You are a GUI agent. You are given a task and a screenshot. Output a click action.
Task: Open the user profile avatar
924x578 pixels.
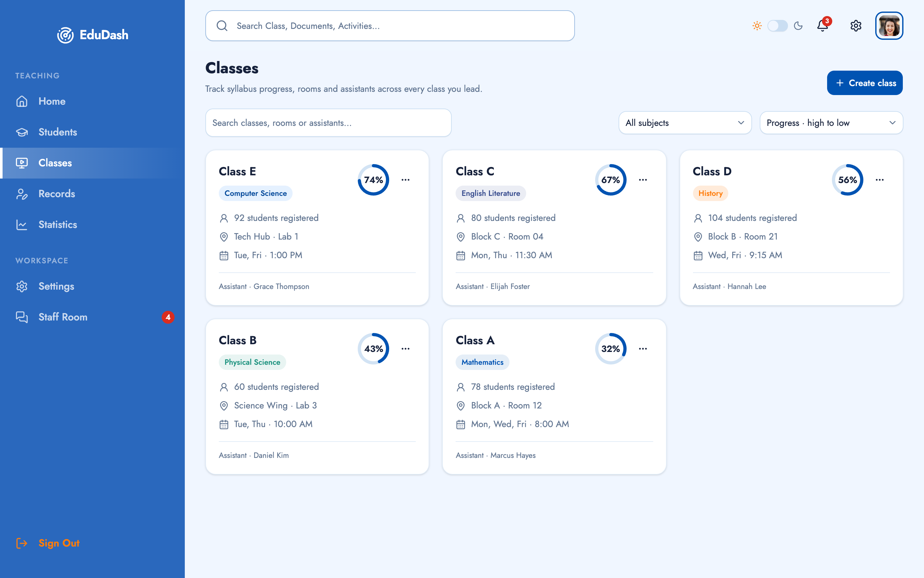point(889,26)
